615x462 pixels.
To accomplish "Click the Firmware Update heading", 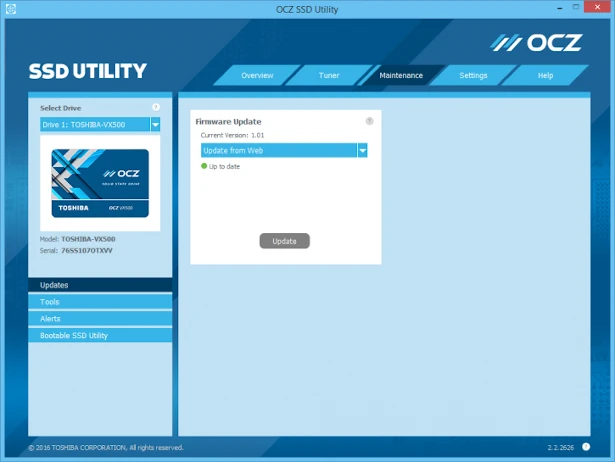I will [228, 122].
